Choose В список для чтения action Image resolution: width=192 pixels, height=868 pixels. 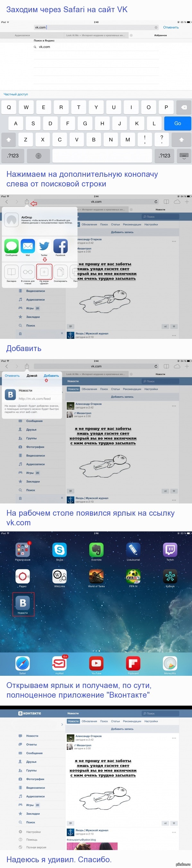[28, 272]
